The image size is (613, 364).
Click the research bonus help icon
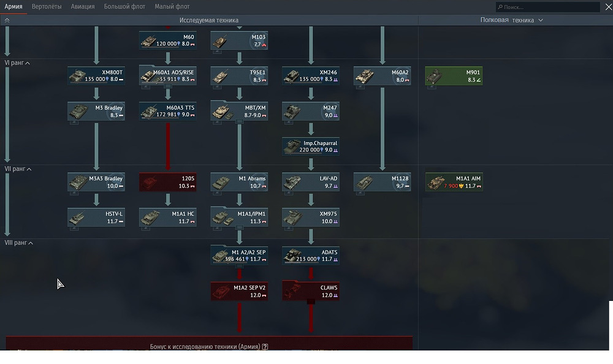point(265,346)
